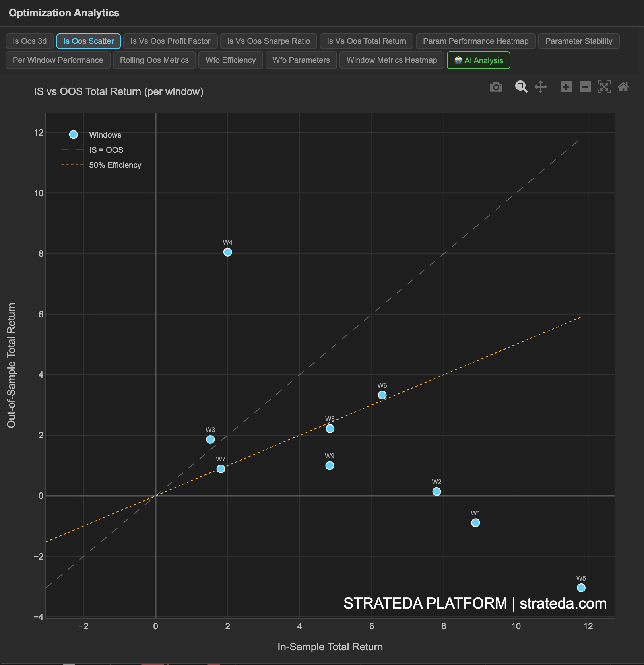Image resolution: width=644 pixels, height=665 pixels.
Task: Zoom in using the plus icon
Action: click(x=566, y=87)
